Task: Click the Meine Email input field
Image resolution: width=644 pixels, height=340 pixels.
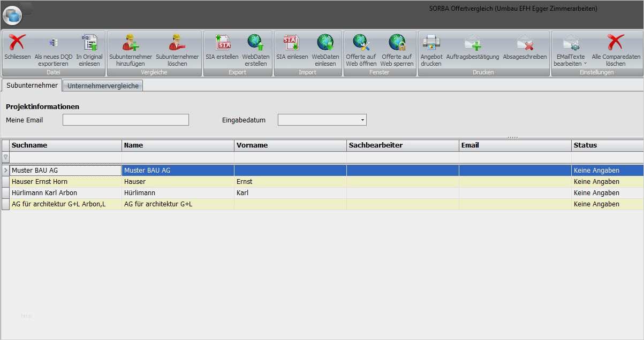Action: point(126,120)
